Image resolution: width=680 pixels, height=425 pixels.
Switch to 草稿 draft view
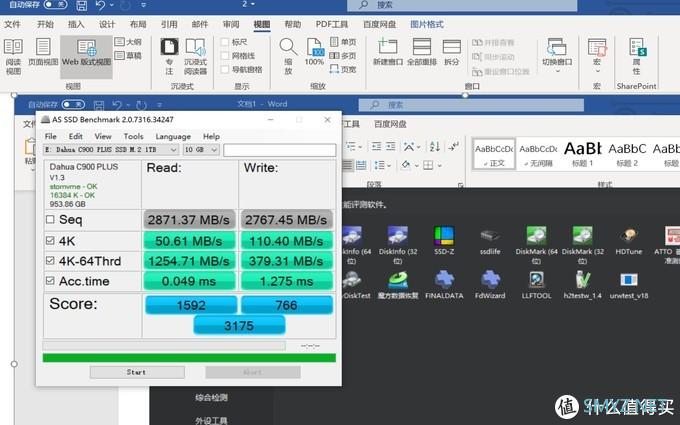tap(128, 56)
